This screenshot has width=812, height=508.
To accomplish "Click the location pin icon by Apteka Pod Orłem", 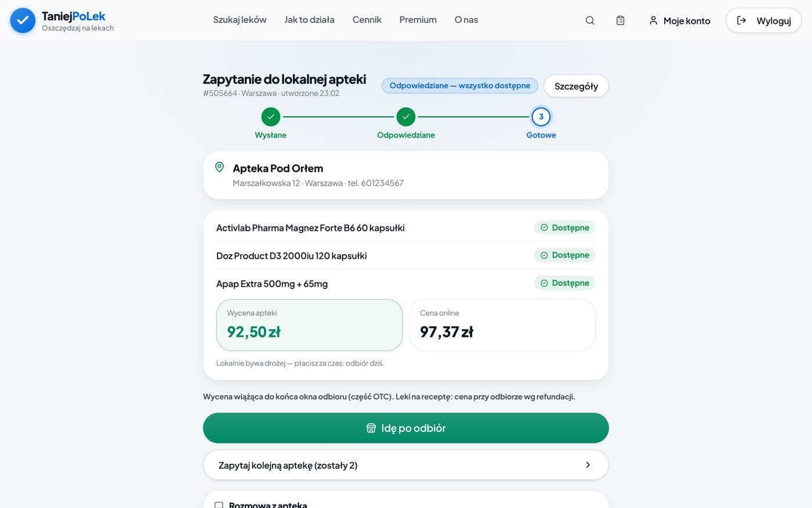I will (x=219, y=167).
